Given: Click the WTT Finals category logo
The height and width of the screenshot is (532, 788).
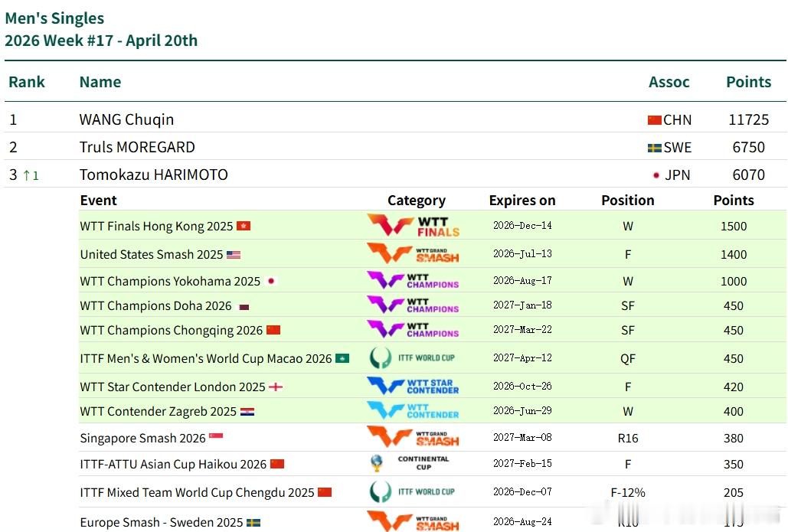Looking at the screenshot, I should pos(413,225).
